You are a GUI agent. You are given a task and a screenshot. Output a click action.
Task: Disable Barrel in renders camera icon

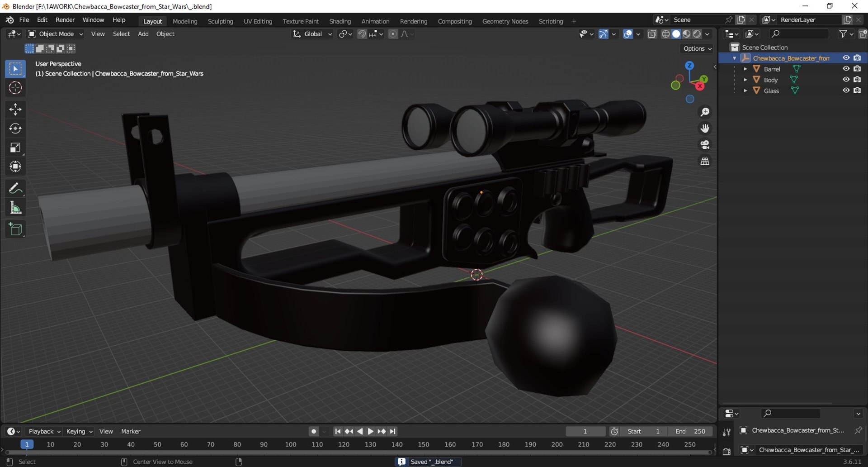click(x=857, y=69)
